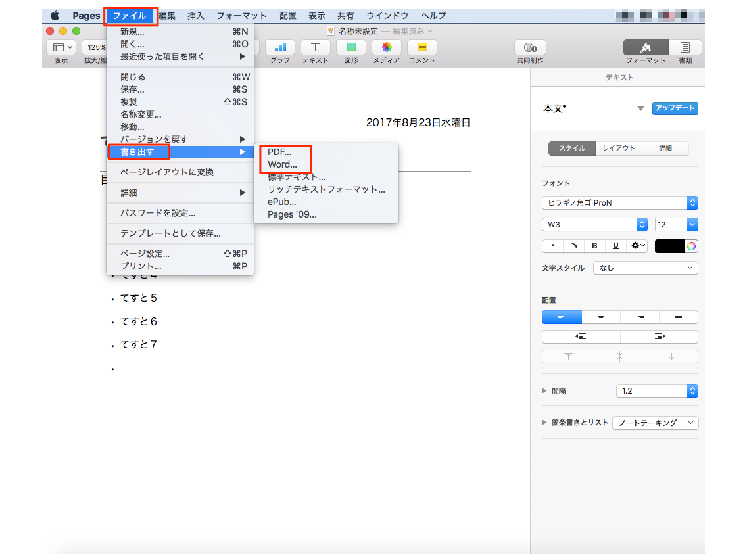
Task: Click the line spacing 1.2 value field
Action: [651, 391]
